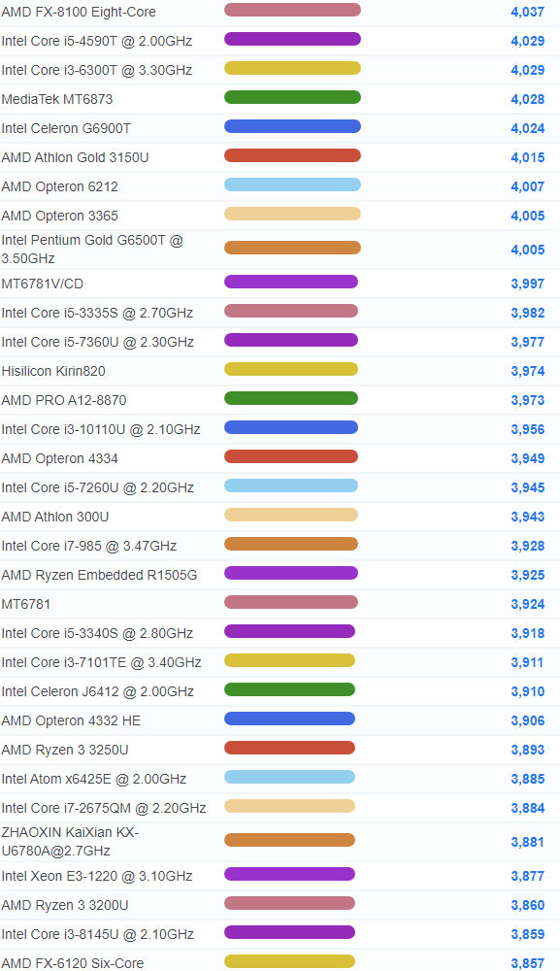Select the ZHAOXIN score 3,881
This screenshot has height=971, width=560.
(x=527, y=842)
